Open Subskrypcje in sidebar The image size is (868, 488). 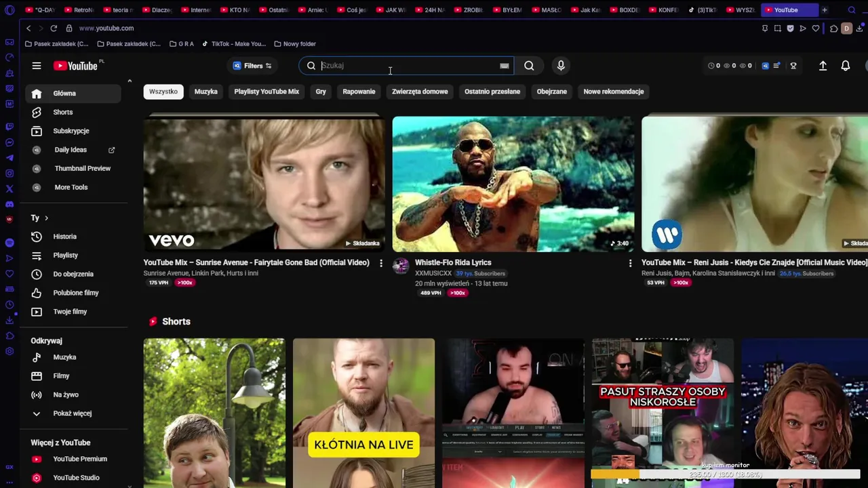pos(73,131)
